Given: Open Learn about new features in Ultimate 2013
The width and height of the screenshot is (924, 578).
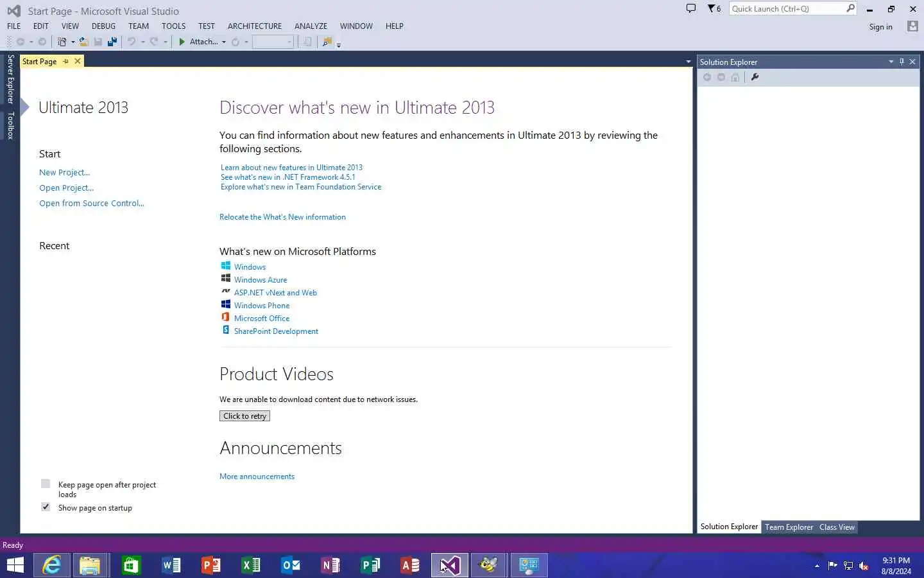Looking at the screenshot, I should [x=291, y=168].
